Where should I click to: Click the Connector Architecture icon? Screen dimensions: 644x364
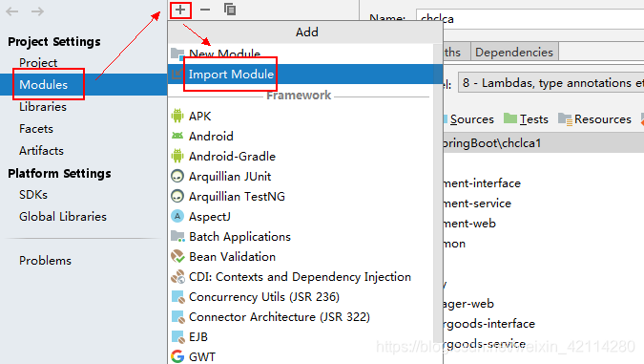177,316
